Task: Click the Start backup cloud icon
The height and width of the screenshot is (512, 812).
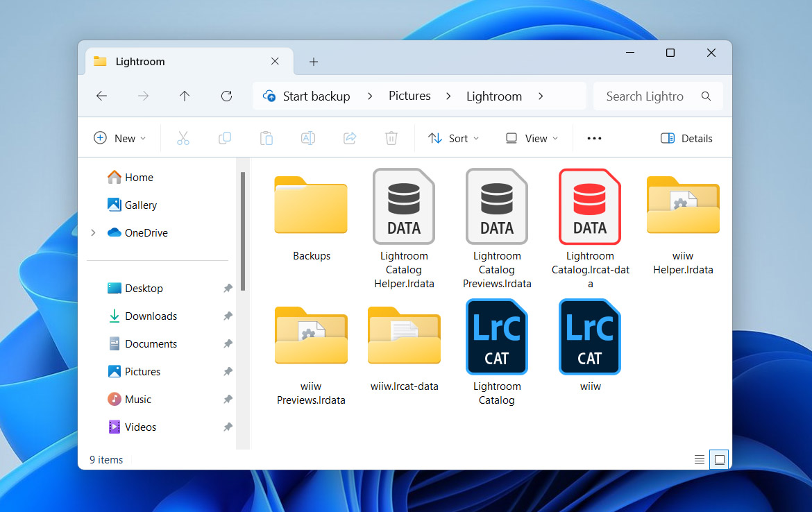Action: click(x=269, y=96)
